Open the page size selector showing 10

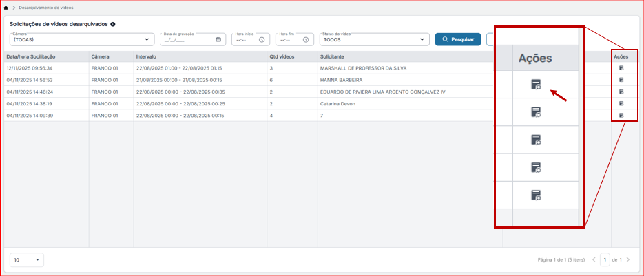click(x=27, y=260)
